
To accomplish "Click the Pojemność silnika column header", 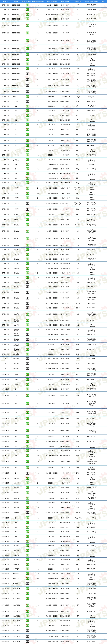I will tap(38, 1).
